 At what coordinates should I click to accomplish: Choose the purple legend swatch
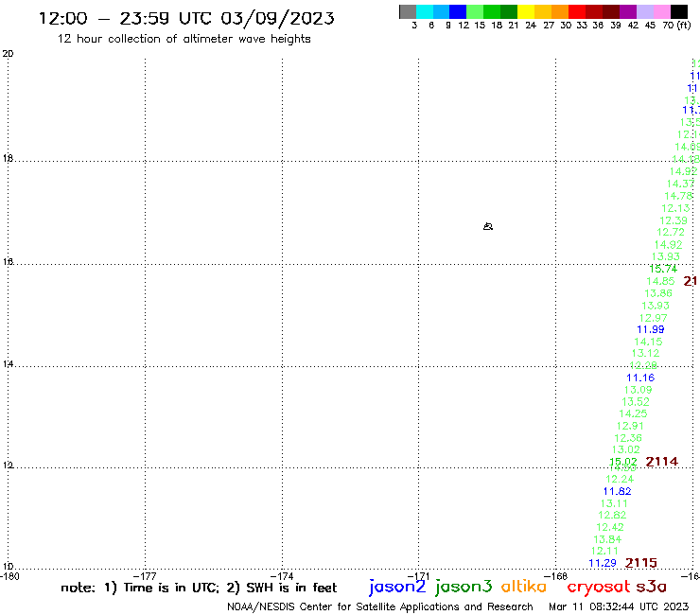628,11
